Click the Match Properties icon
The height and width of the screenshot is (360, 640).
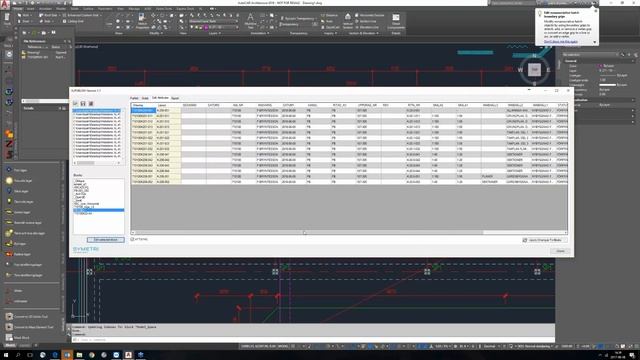[142, 20]
